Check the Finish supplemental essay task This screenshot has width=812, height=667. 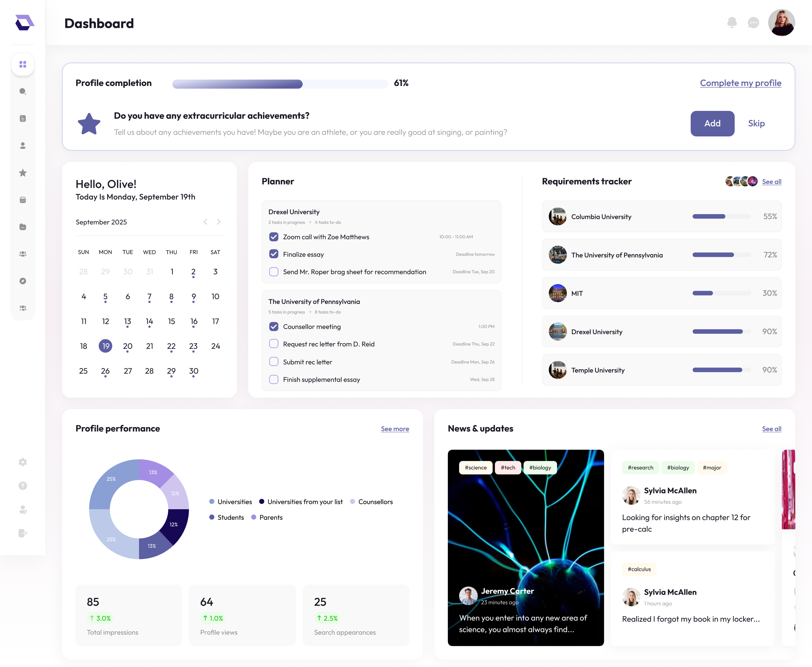(x=274, y=379)
